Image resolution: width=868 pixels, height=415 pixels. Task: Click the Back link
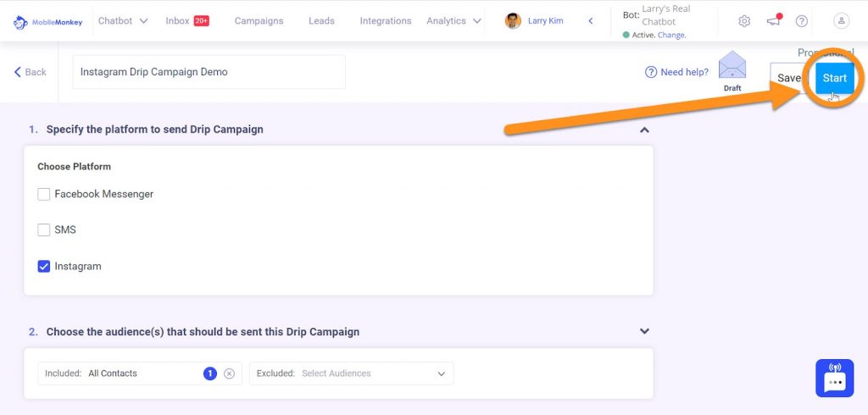pos(30,72)
